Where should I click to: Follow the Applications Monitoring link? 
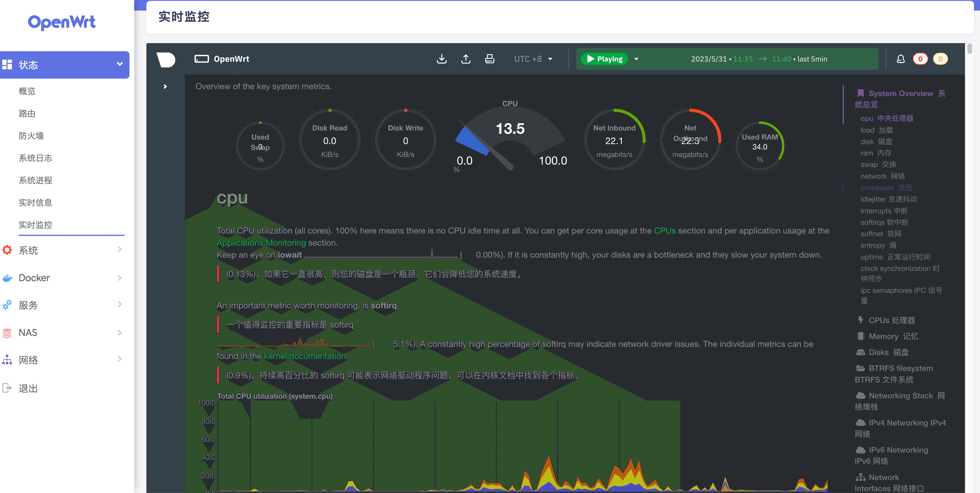pyautogui.click(x=261, y=243)
